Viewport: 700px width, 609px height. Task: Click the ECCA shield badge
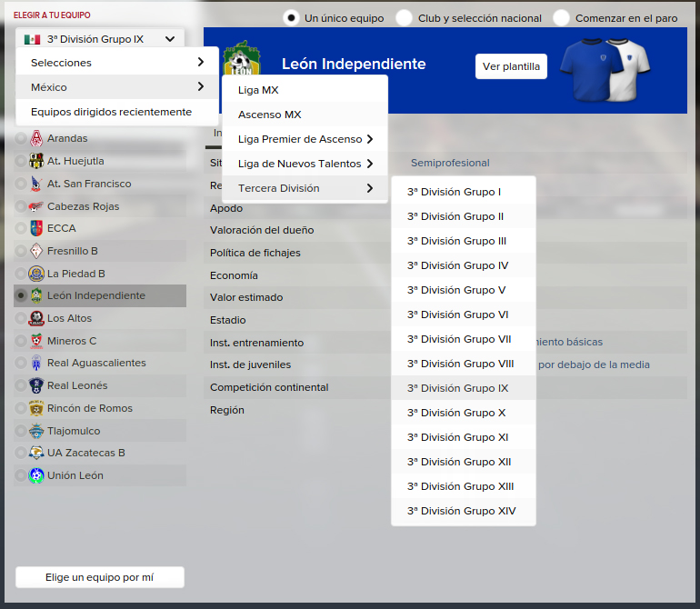click(36, 228)
